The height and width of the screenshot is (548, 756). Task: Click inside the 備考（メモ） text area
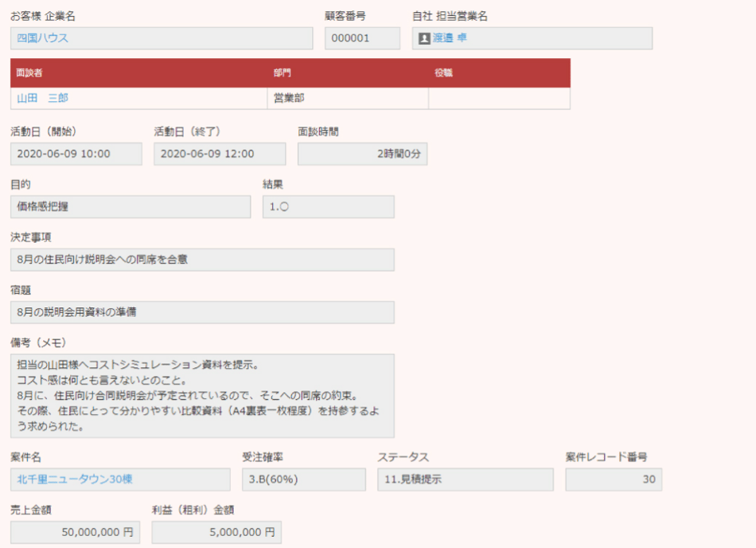pyautogui.click(x=202, y=396)
